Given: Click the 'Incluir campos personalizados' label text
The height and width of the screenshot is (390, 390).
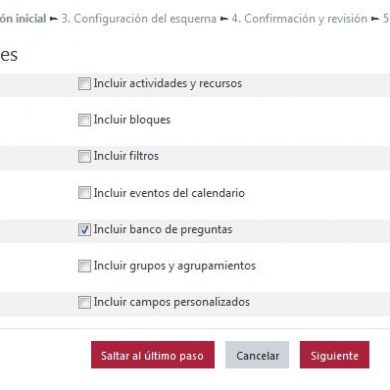Looking at the screenshot, I should 172,302.
